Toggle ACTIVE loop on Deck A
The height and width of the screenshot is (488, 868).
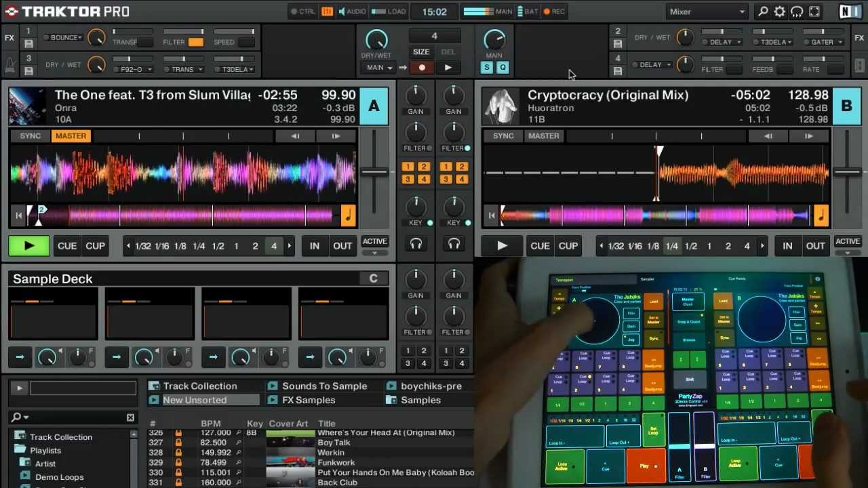(x=374, y=241)
